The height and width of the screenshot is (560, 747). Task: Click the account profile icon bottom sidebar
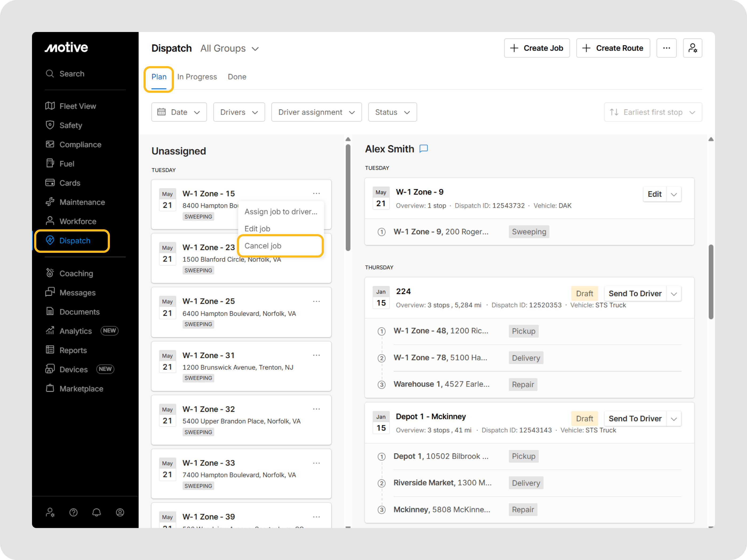(120, 513)
